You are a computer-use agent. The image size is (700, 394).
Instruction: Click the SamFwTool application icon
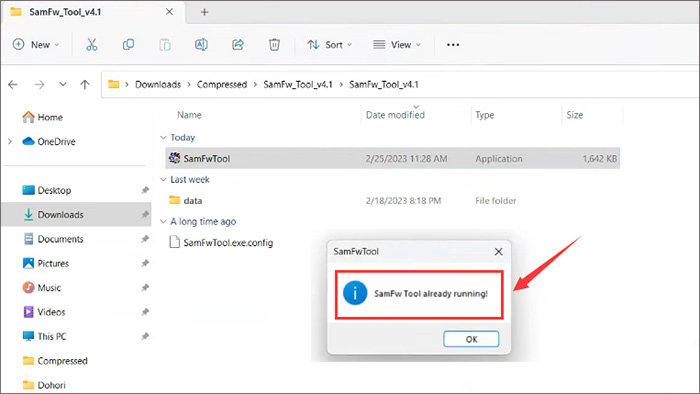[175, 158]
